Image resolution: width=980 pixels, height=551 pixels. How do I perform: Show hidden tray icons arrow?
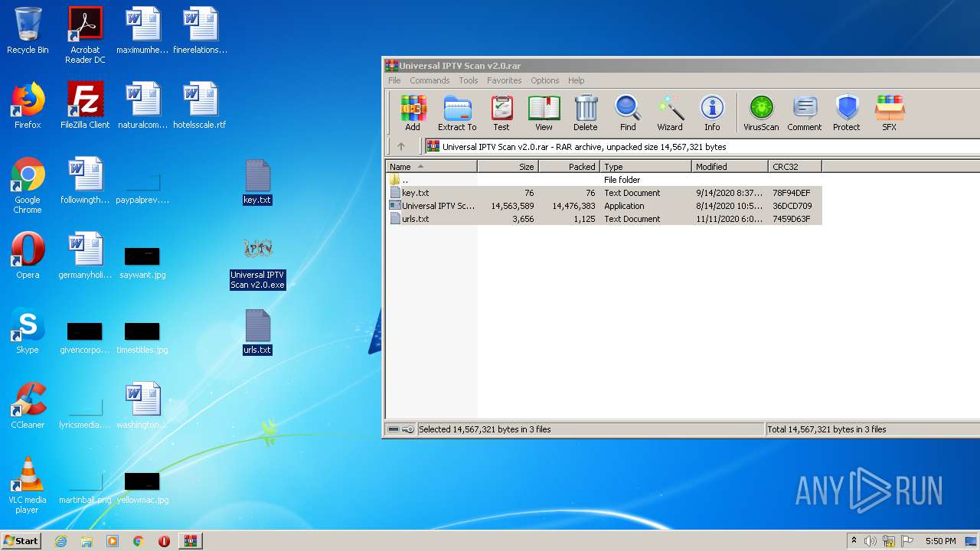pyautogui.click(x=854, y=541)
